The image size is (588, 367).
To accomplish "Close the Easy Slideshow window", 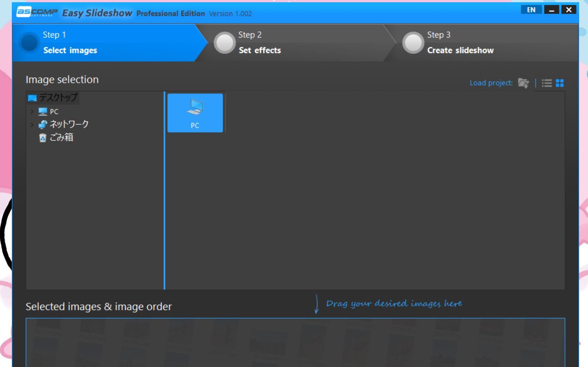I will (x=569, y=10).
